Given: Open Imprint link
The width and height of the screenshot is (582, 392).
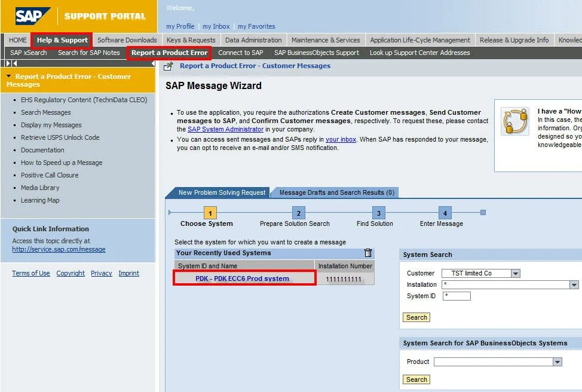Looking at the screenshot, I should point(129,273).
